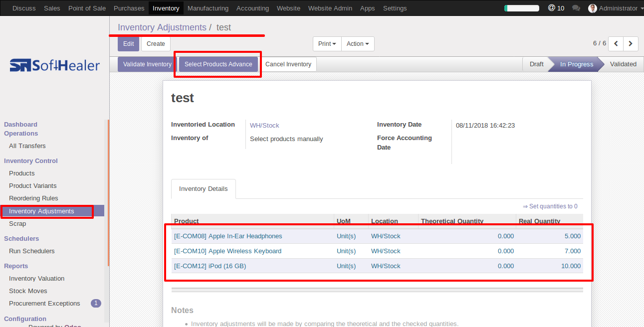Open the WH/Stock inventoried location link
The width and height of the screenshot is (644, 327).
coord(264,126)
